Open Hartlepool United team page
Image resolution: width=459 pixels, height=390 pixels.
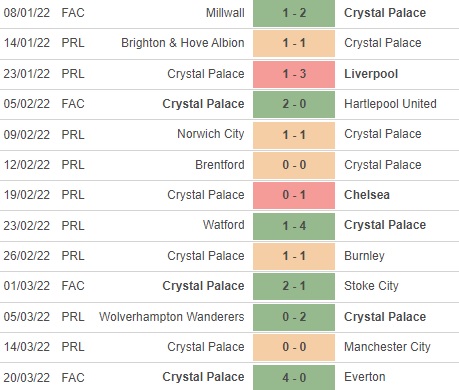tap(390, 104)
